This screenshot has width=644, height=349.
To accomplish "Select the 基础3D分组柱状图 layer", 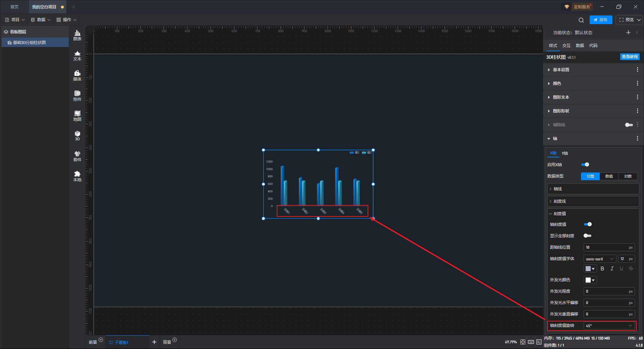I will (x=35, y=43).
